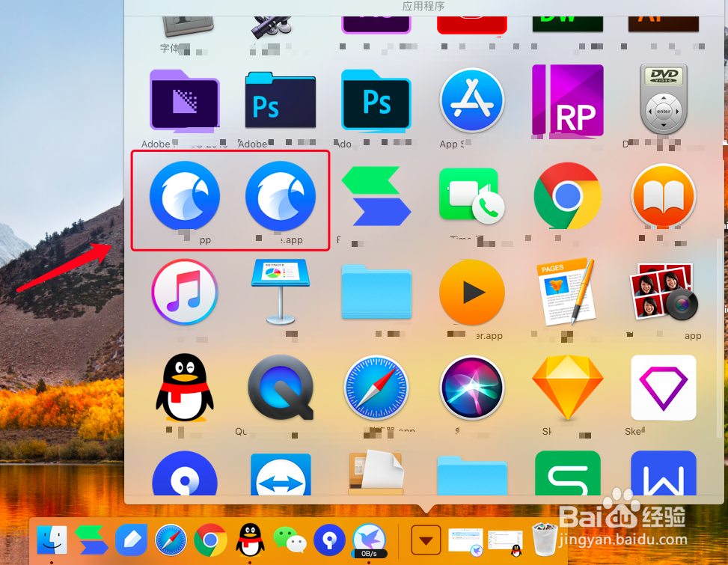Open the dark navy Adobe Ps folder
728x565 pixels.
tap(281, 100)
